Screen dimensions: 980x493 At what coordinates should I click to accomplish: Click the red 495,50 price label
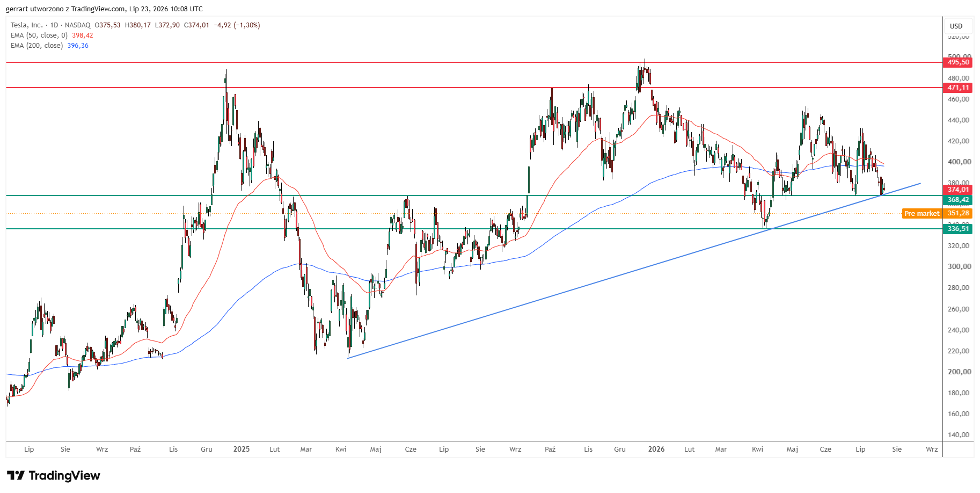pyautogui.click(x=958, y=62)
